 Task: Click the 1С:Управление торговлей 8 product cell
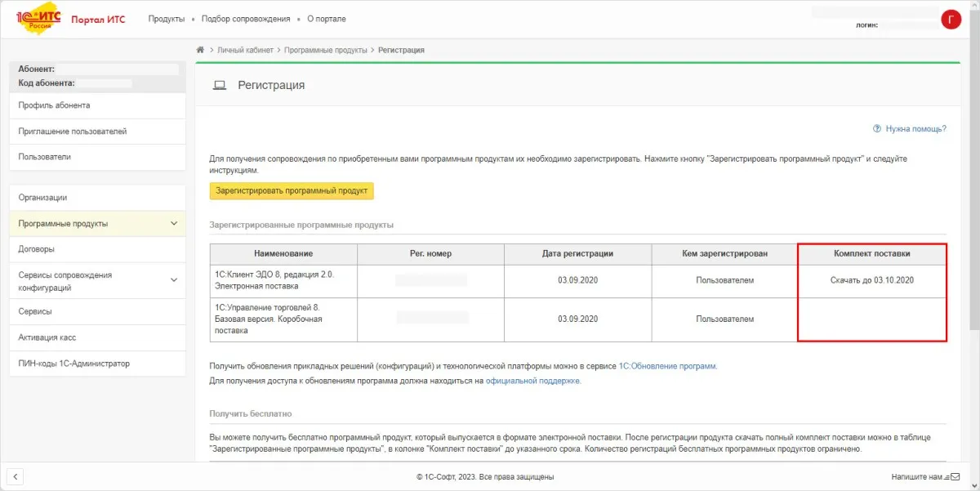283,319
